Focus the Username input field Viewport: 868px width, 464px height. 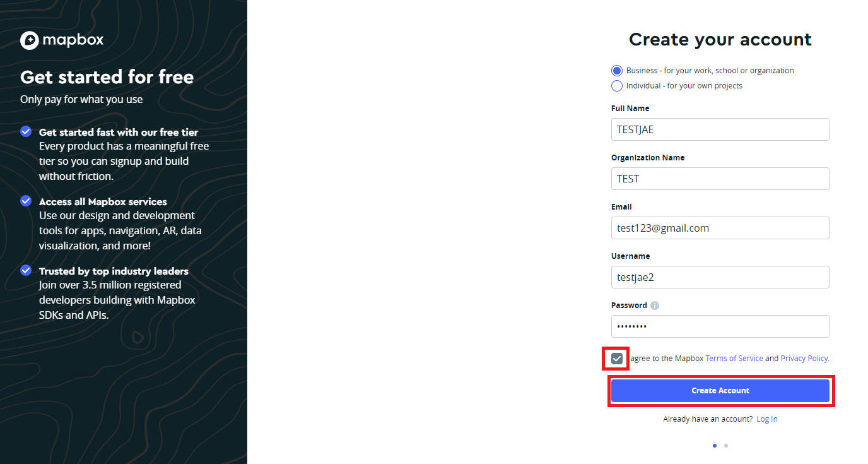(720, 277)
